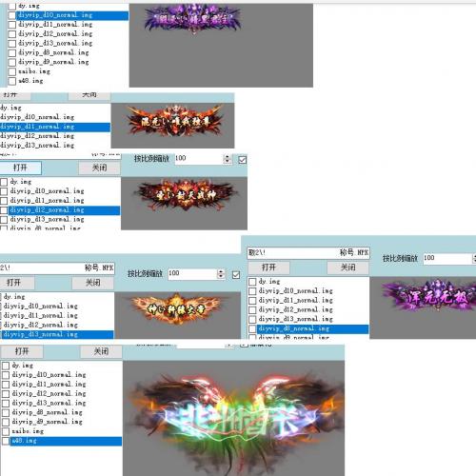Check the box beside zaibo.img in top list

tap(11, 71)
